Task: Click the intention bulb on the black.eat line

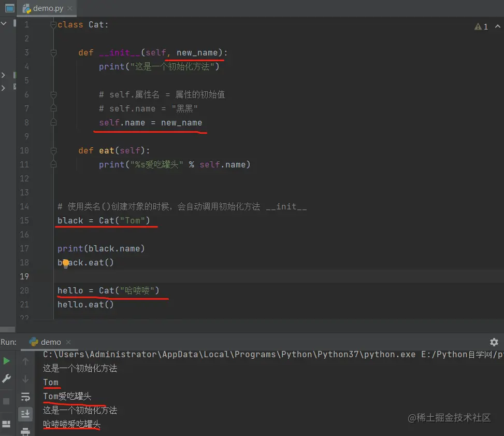Action: coord(65,263)
